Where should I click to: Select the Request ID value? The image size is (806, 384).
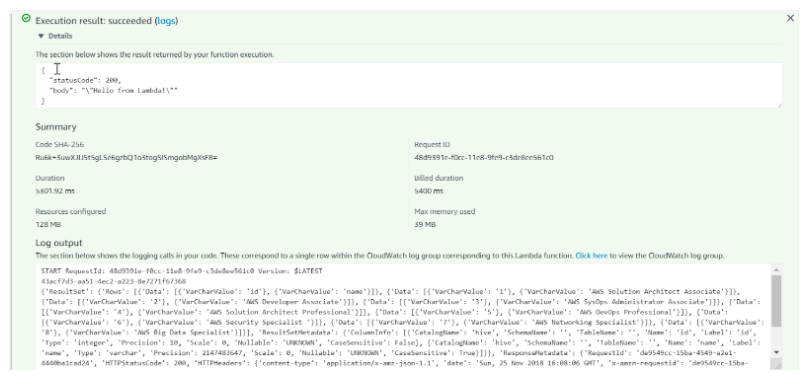pyautogui.click(x=484, y=157)
